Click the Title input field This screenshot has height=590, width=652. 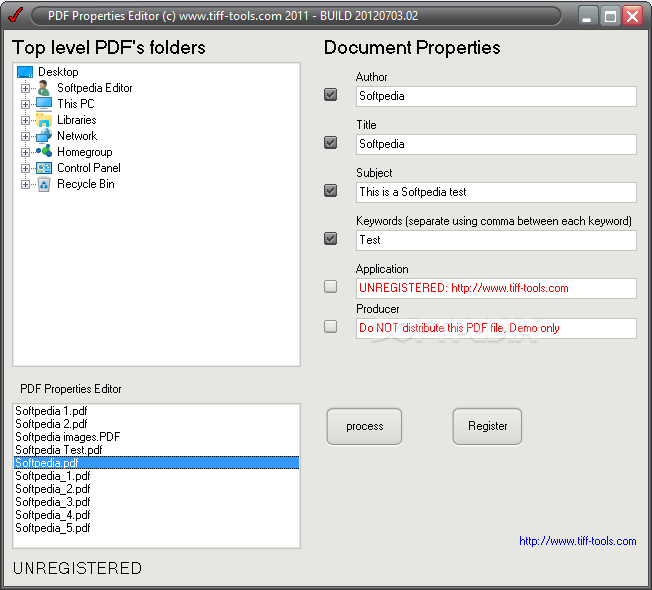tap(496, 144)
